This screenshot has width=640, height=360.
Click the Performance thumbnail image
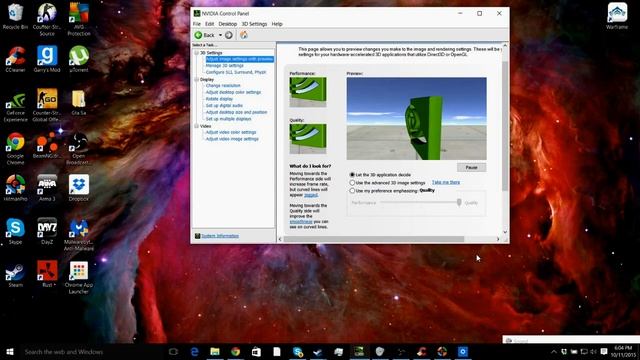click(308, 92)
